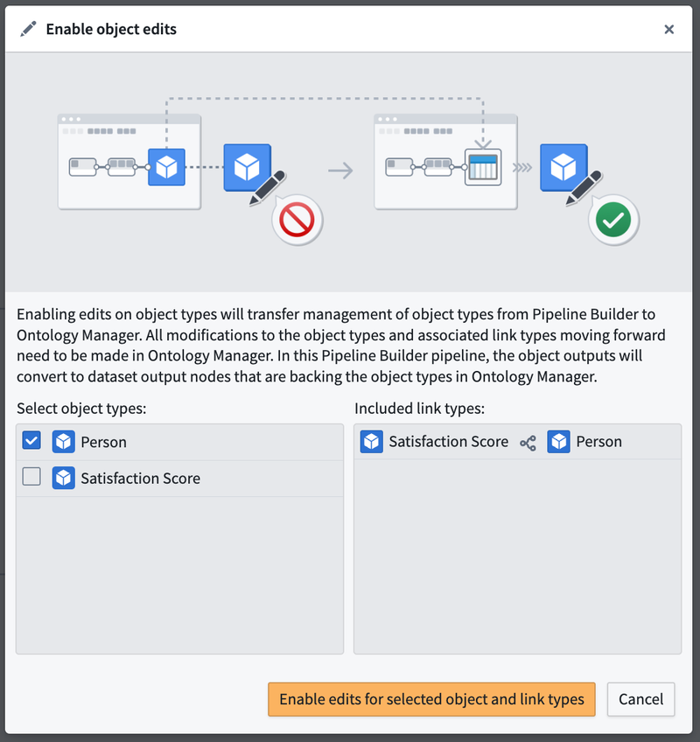Screen dimensions: 700x742
Task: Close the Enable object edits dialog
Action: coord(668,30)
